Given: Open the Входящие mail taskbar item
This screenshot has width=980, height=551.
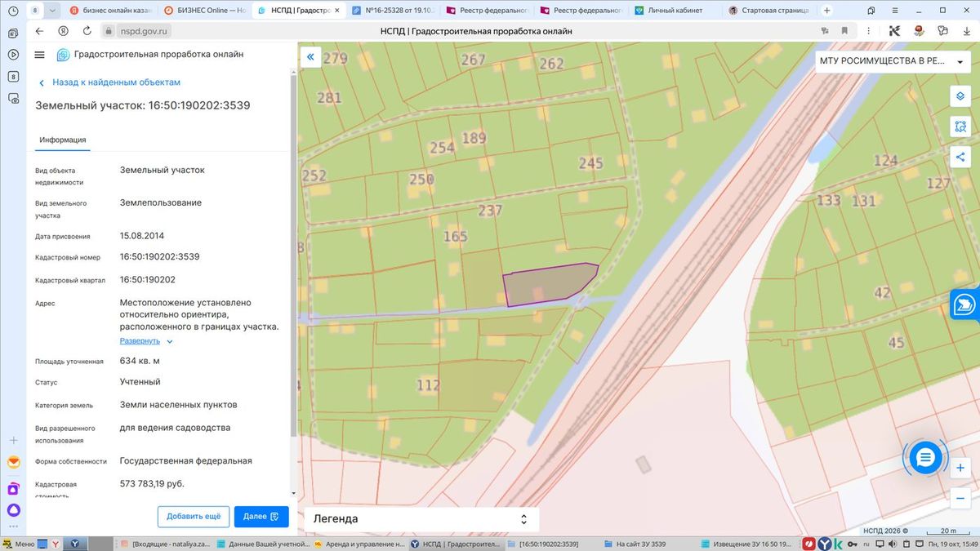Looking at the screenshot, I should tap(167, 544).
